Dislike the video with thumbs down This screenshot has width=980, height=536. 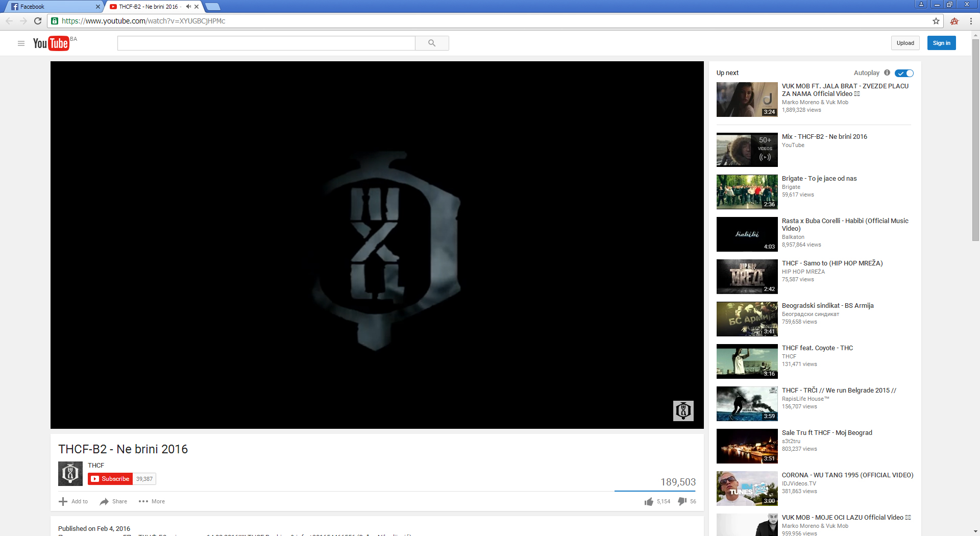click(x=682, y=502)
